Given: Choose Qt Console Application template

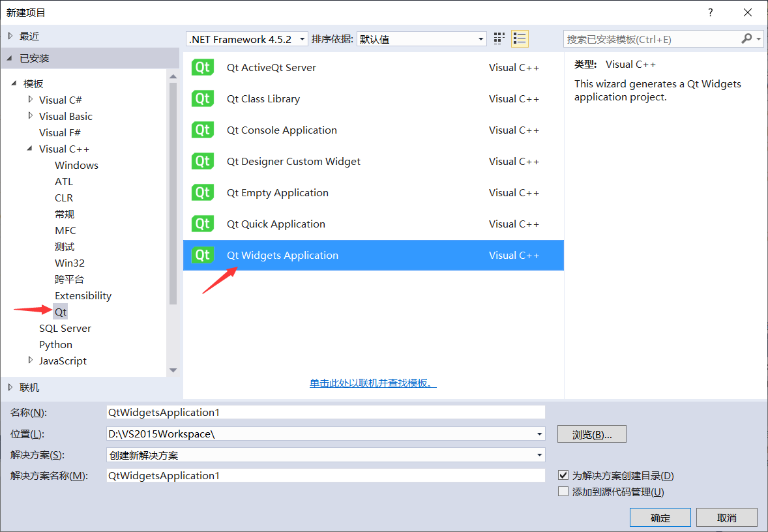Looking at the screenshot, I should coord(373,130).
